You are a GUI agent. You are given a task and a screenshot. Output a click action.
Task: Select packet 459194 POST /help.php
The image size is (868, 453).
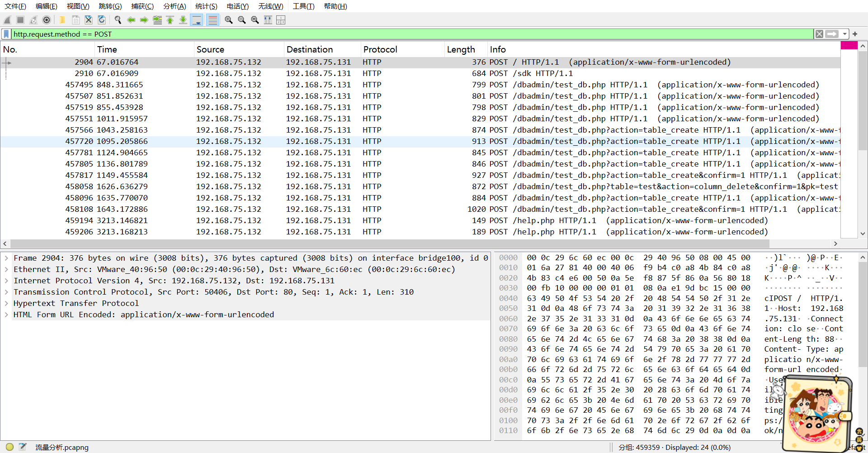(420, 220)
